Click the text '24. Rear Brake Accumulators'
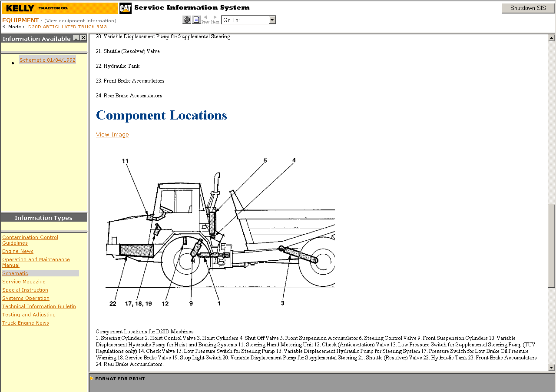 point(129,96)
